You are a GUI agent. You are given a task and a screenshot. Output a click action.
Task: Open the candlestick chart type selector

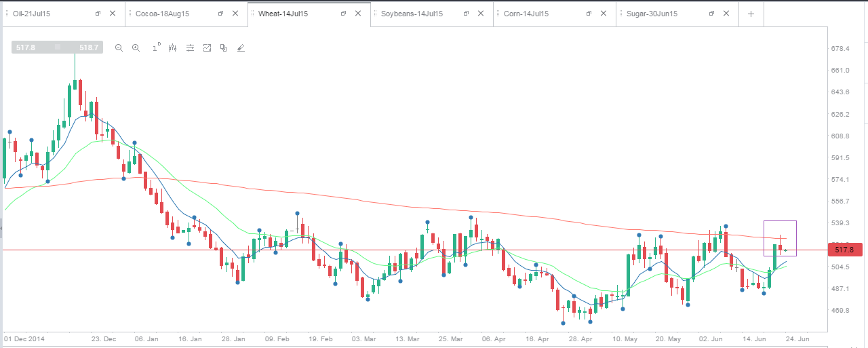point(172,47)
